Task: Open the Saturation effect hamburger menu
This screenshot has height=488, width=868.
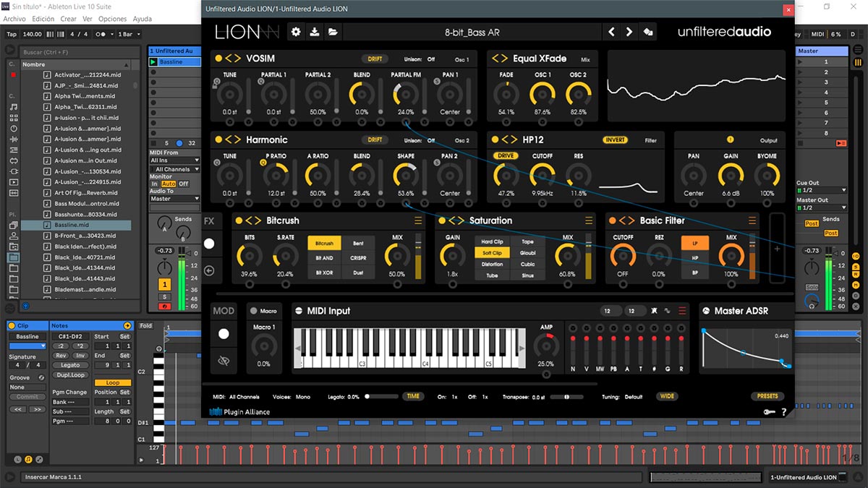Action: click(x=588, y=221)
